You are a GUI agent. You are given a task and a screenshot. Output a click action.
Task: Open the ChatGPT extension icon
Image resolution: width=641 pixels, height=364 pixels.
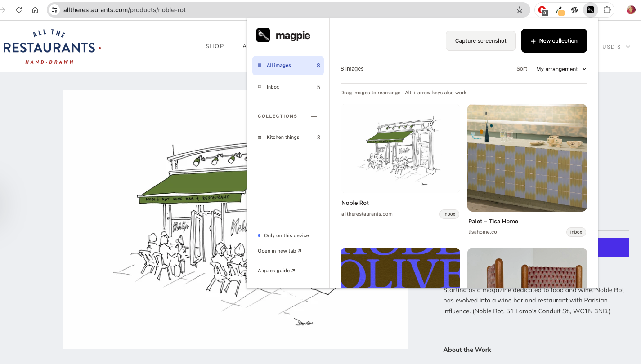tap(574, 10)
